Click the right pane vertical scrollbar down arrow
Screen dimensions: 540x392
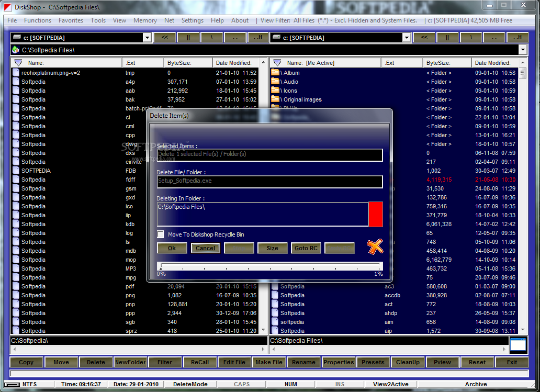[x=523, y=330]
